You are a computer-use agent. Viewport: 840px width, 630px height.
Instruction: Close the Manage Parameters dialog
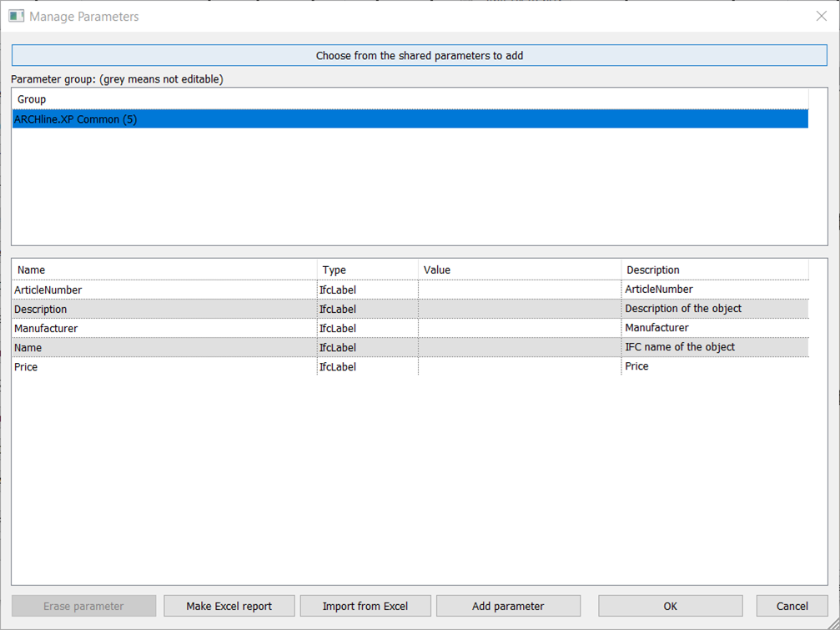[821, 16]
